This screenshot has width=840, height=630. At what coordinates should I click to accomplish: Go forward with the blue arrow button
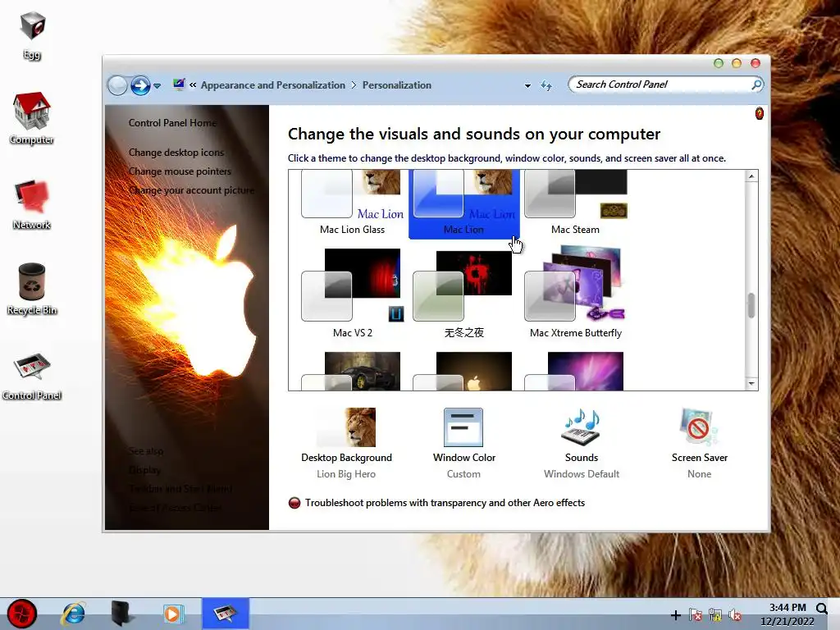coord(140,85)
